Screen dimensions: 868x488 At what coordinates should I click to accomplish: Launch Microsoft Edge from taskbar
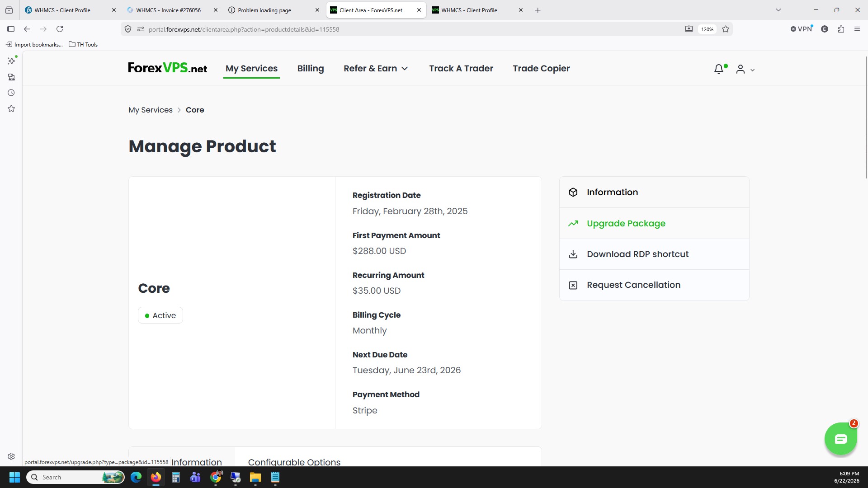136,477
